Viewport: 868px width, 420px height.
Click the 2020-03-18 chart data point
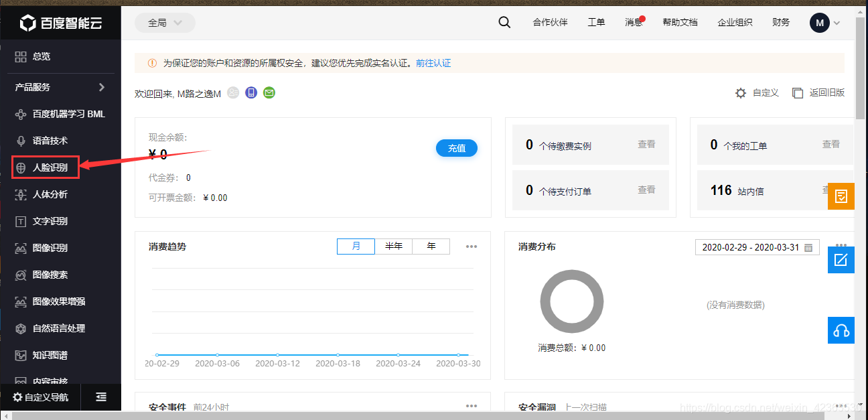pos(338,355)
